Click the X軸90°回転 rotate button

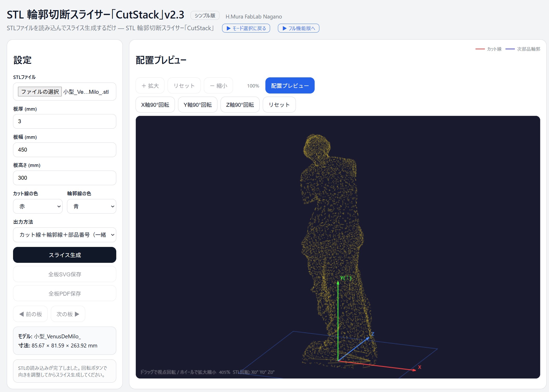pyautogui.click(x=155, y=105)
